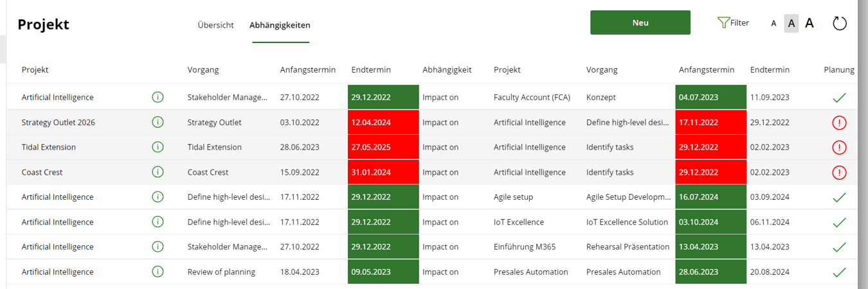Switch to the Abhängigkeiten tab

point(280,25)
